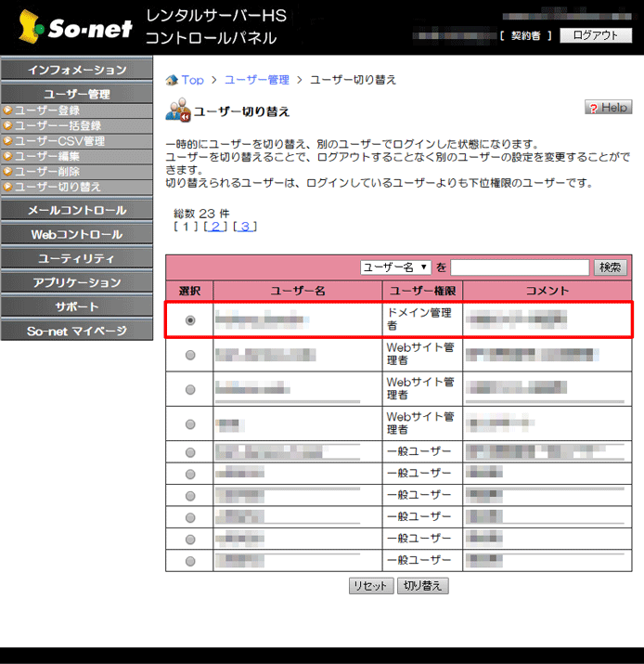Open the ユーザー名 search field dropdown
644x664 pixels.
(396, 267)
